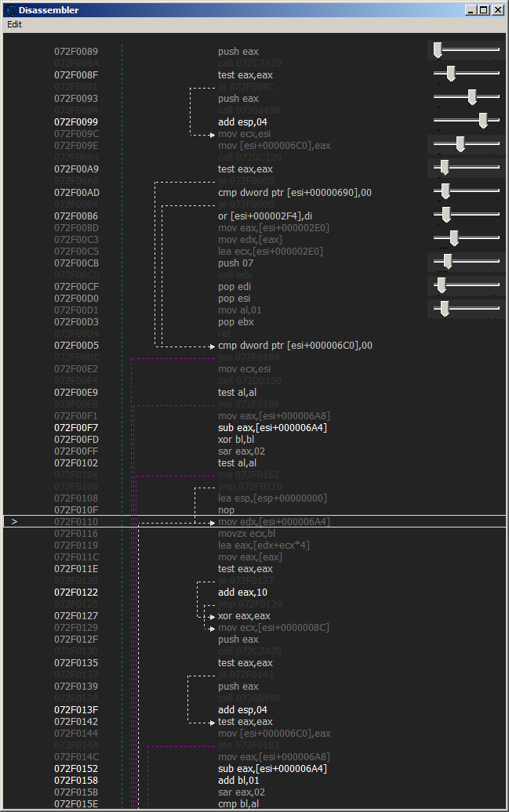Select address 072F00D5
Image resolution: width=509 pixels, height=812 pixels.
click(76, 346)
